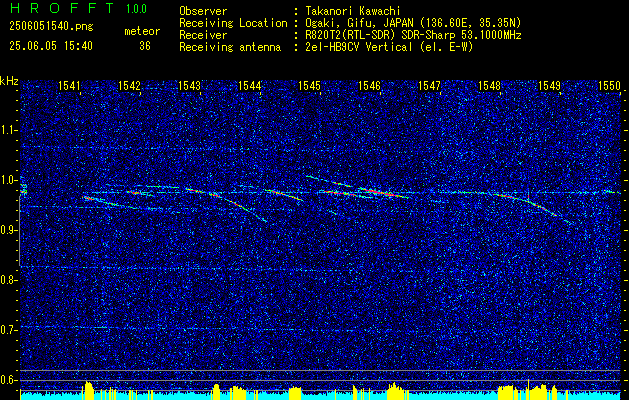Click the Receiving Location label

tap(233, 23)
